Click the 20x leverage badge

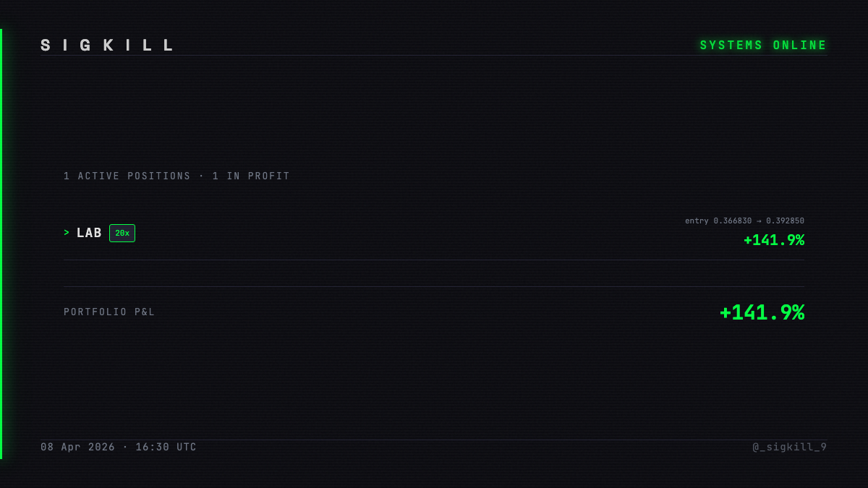pyautogui.click(x=122, y=233)
